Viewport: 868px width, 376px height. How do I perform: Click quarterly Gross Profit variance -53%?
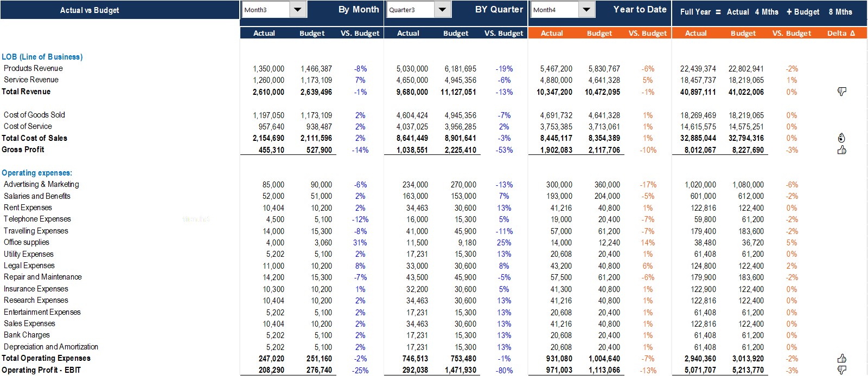504,150
